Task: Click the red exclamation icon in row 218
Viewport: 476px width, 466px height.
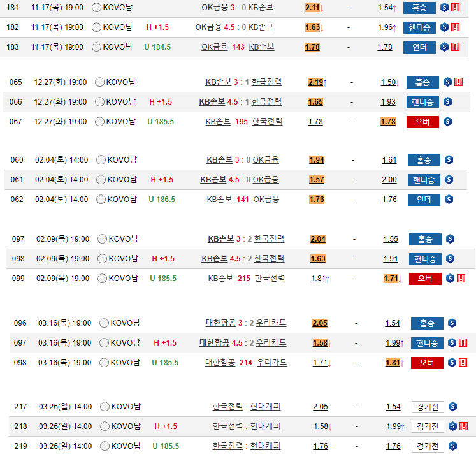Action: [463, 426]
